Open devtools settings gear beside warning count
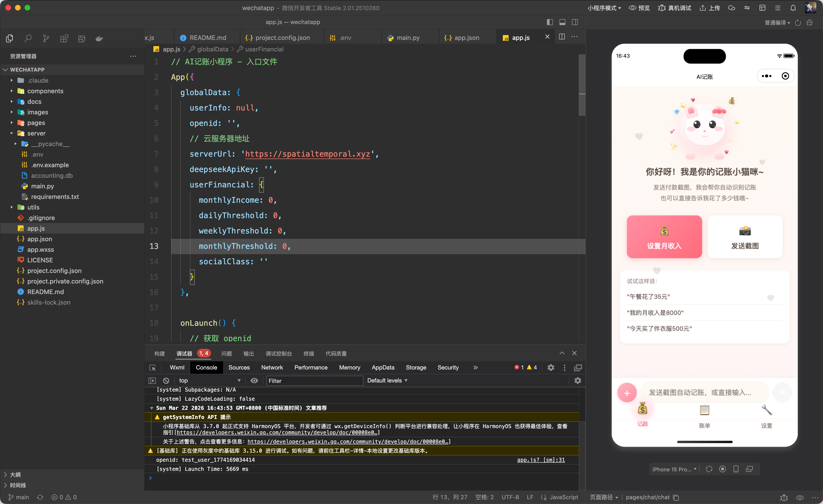Screen dimensions: 823x504 (551, 368)
